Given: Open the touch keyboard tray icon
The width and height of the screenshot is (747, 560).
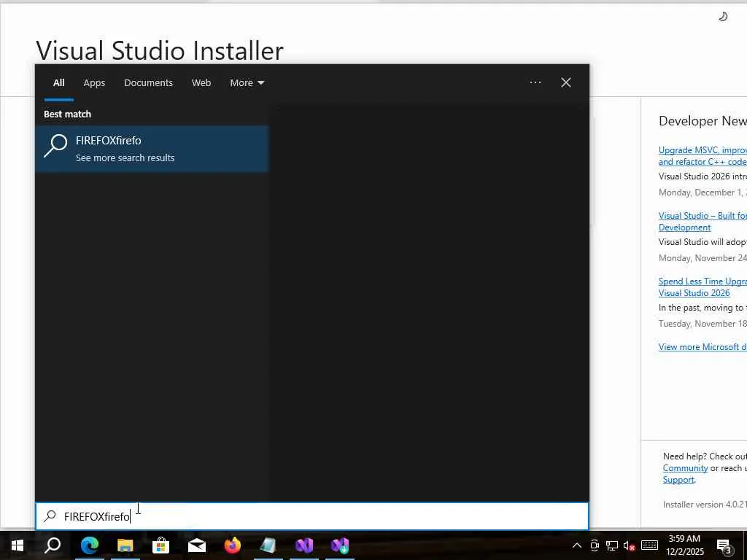Looking at the screenshot, I should click(649, 545).
